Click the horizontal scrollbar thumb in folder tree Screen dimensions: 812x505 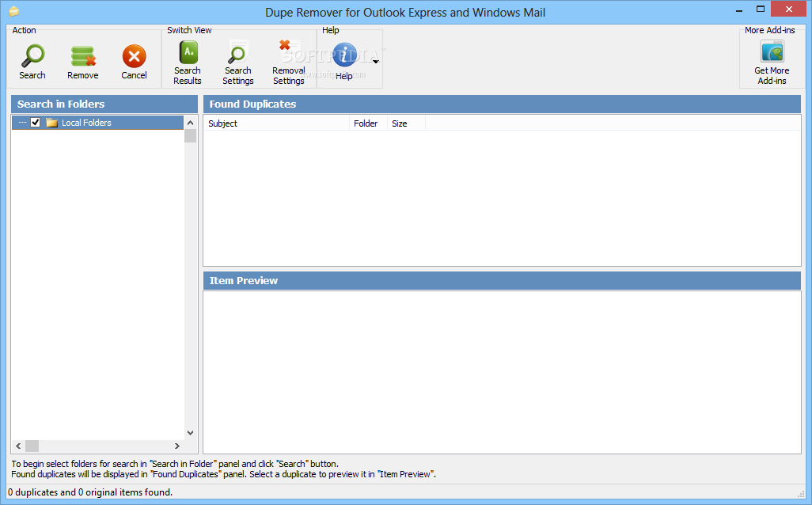tap(32, 446)
